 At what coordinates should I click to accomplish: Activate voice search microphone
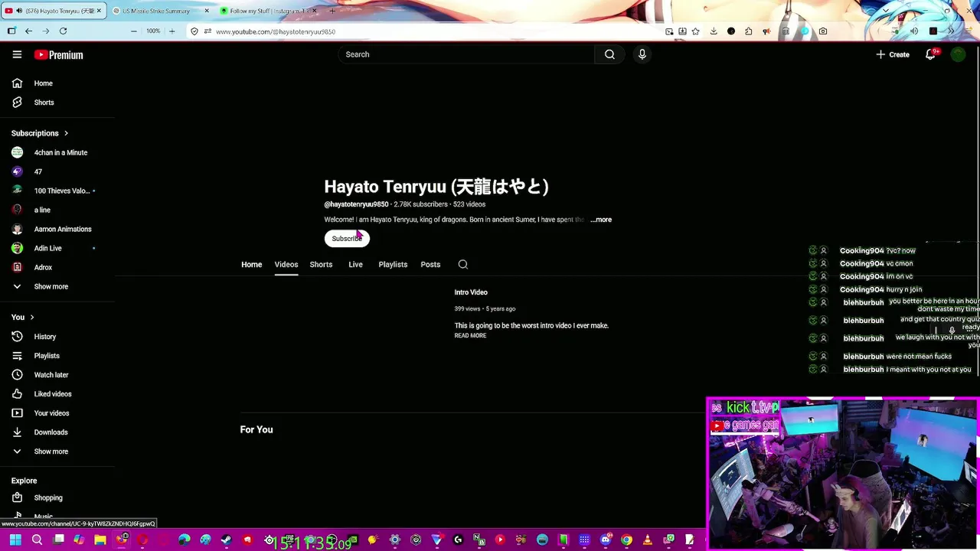coord(642,54)
